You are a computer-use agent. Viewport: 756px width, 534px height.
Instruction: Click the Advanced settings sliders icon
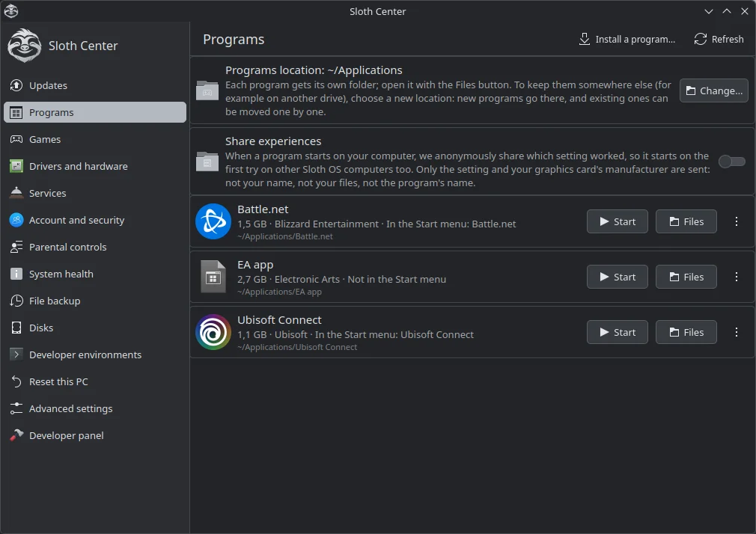pos(16,408)
